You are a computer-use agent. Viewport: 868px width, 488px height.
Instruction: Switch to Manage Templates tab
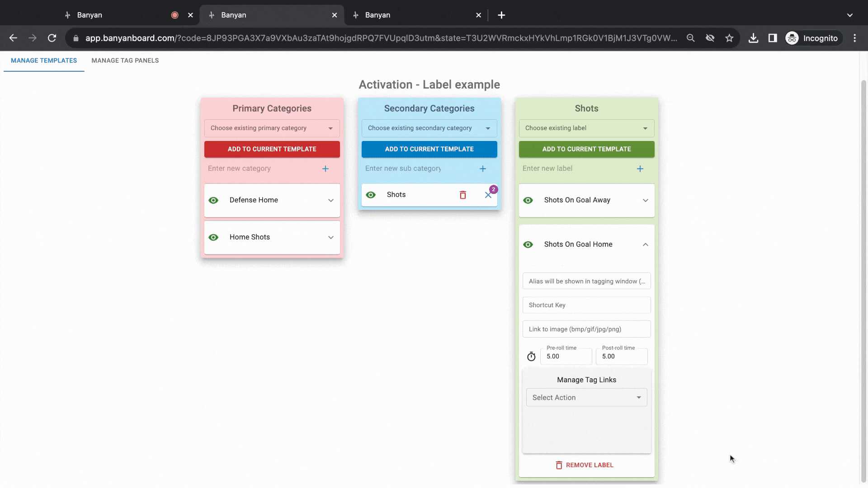click(x=44, y=61)
